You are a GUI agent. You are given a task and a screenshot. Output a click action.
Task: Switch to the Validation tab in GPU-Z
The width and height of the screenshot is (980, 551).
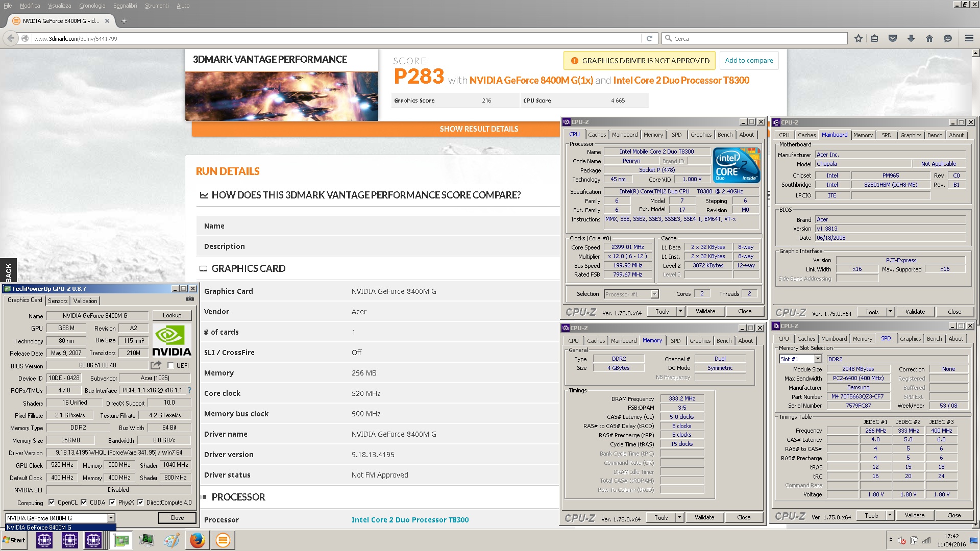pos(85,301)
